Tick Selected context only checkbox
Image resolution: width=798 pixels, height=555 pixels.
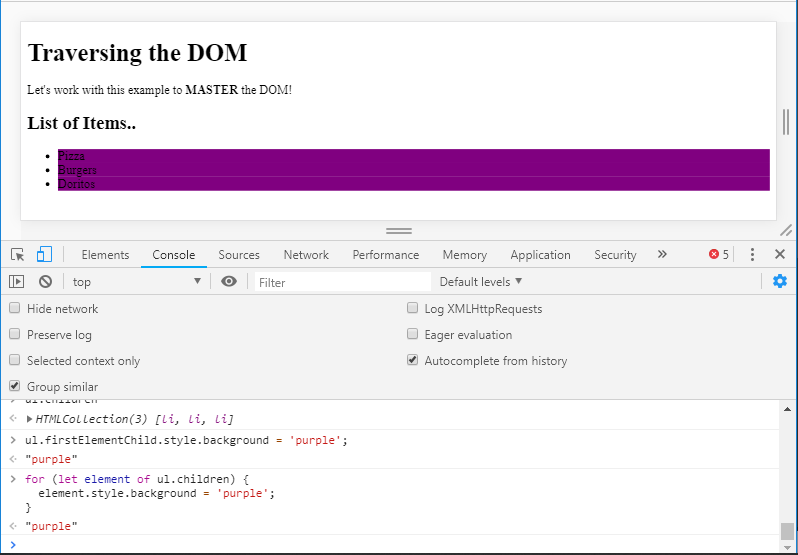pos(15,360)
